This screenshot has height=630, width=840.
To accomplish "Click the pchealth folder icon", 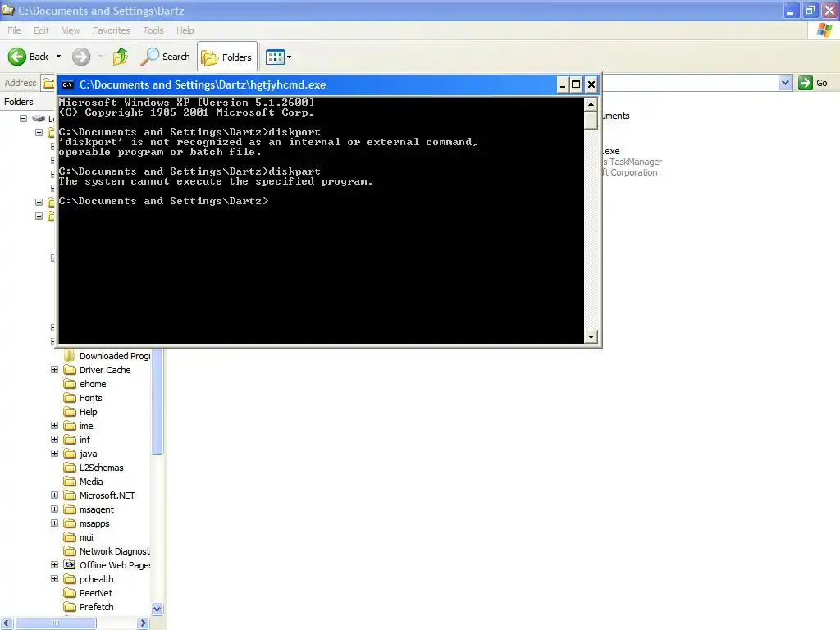I will pos(70,578).
